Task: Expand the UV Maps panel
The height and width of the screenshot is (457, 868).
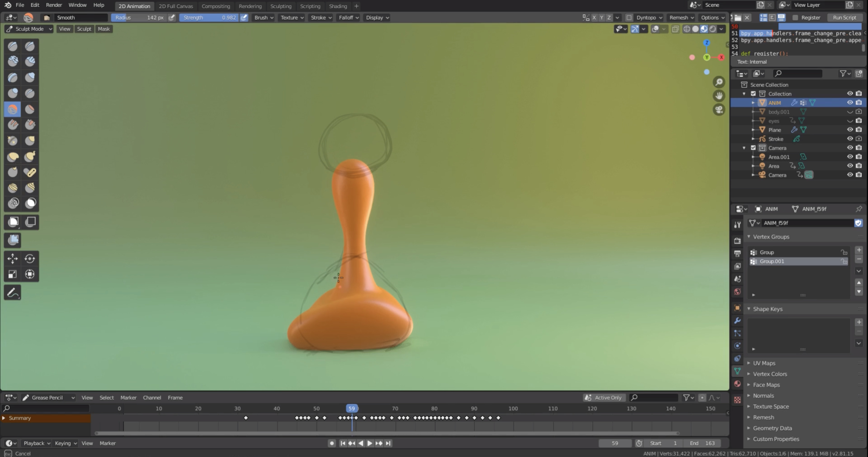Action: click(764, 363)
